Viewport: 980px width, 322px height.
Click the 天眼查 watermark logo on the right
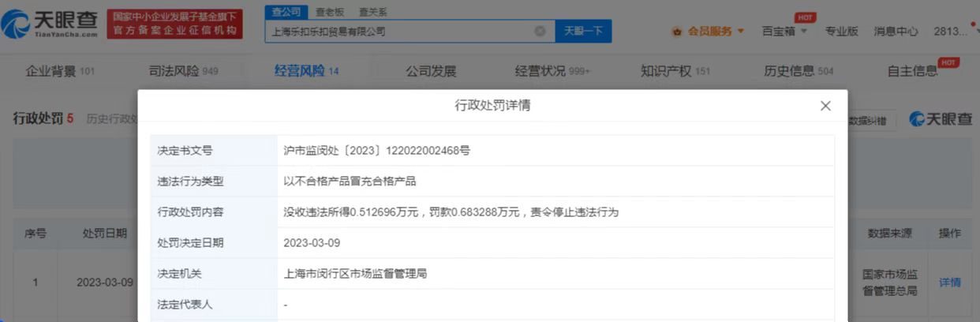click(941, 119)
